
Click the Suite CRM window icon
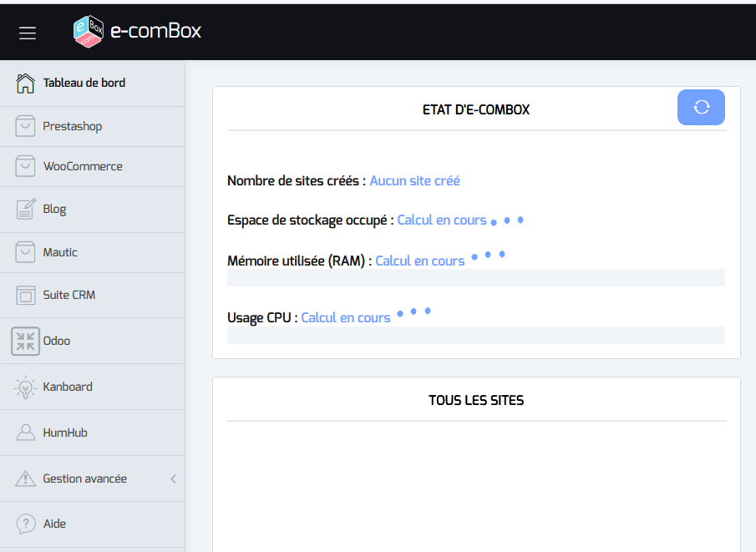point(26,295)
